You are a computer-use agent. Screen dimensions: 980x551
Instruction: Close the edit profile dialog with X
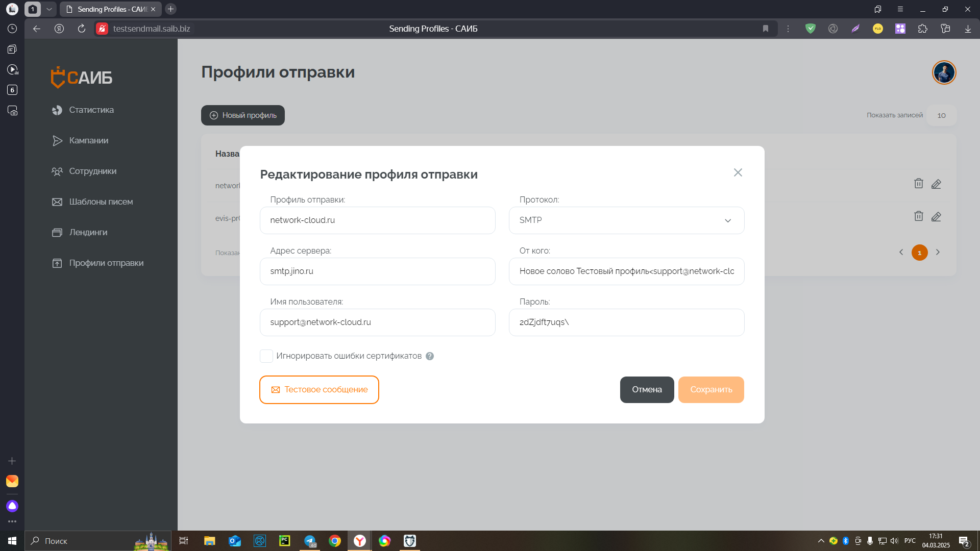click(x=738, y=172)
